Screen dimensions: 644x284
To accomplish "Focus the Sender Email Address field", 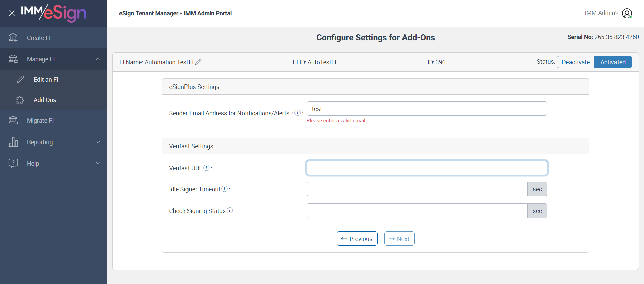I will click(x=427, y=109).
